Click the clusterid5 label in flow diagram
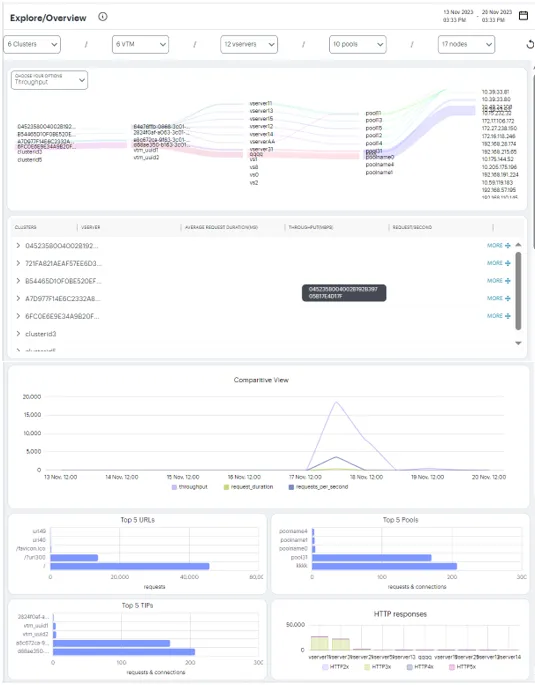The width and height of the screenshot is (535, 685). tap(30, 160)
